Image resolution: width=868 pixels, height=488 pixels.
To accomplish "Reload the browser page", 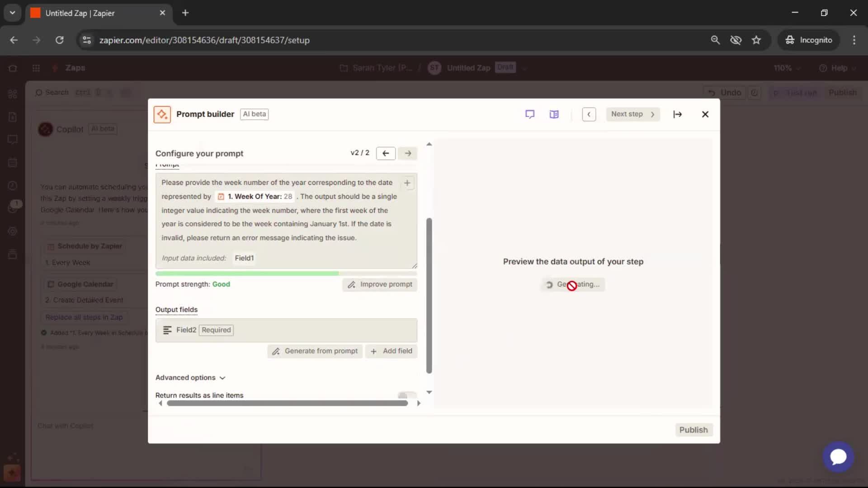I will (59, 40).
